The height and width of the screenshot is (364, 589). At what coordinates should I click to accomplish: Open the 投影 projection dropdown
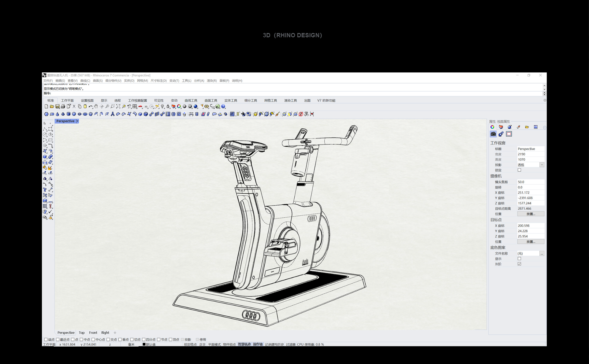tap(542, 164)
